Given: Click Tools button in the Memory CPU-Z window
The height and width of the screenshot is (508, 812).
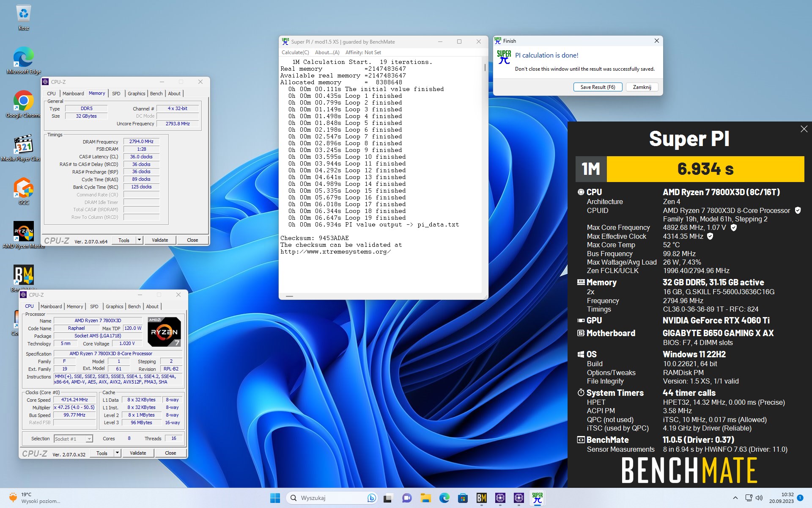Looking at the screenshot, I should (x=124, y=240).
